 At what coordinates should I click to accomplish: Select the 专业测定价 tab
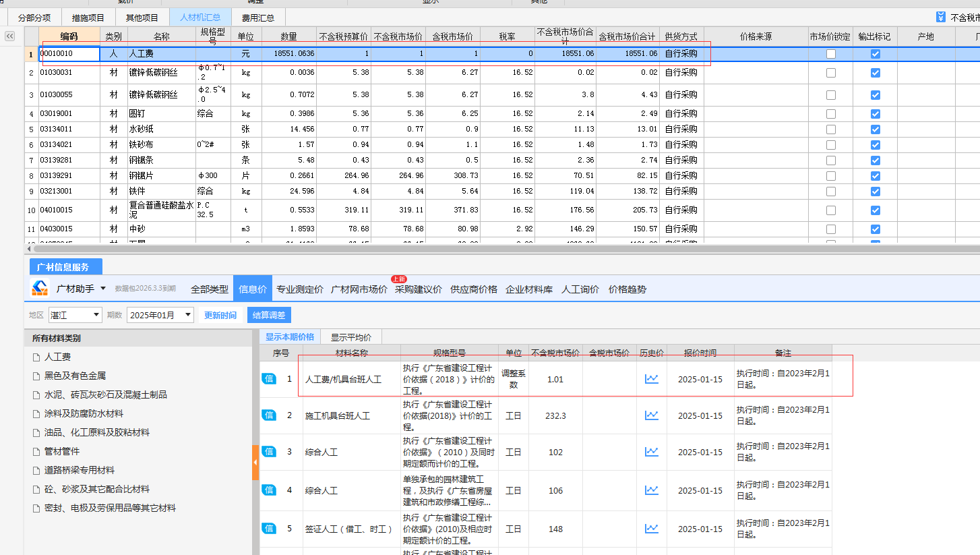point(300,289)
